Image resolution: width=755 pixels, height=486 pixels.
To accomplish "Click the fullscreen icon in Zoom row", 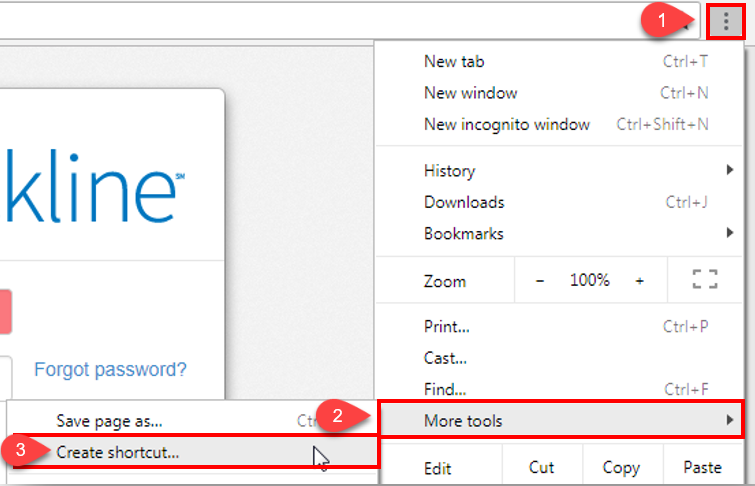I will 705,281.
